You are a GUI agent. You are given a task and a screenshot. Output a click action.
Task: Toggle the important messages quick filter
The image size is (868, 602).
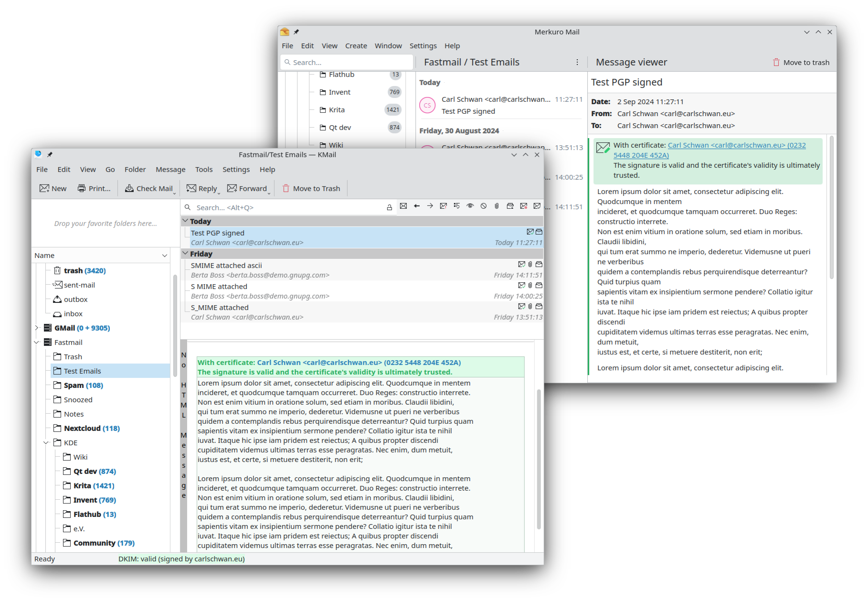point(444,206)
